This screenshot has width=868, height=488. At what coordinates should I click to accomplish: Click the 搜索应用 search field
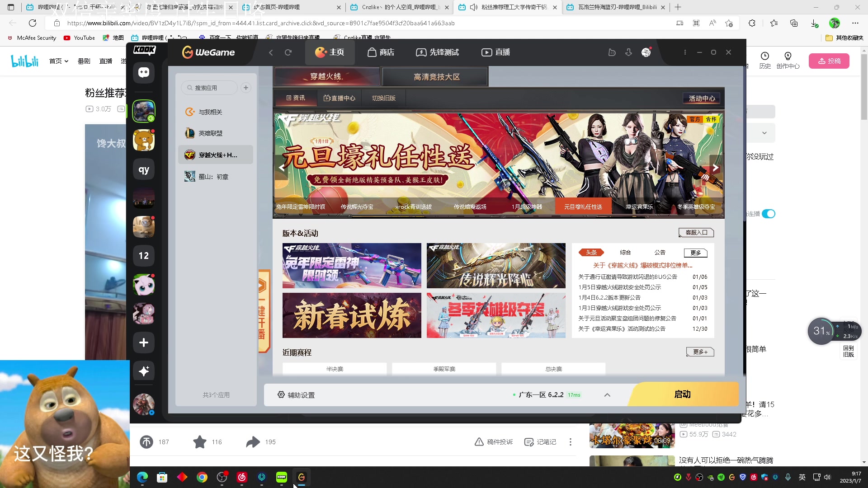tap(209, 88)
